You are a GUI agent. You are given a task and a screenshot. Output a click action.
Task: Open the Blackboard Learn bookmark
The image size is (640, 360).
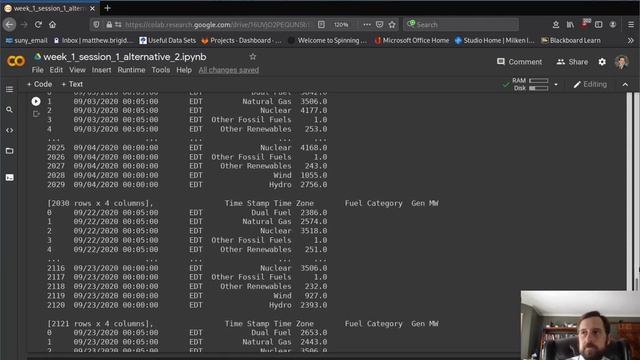[x=571, y=40]
